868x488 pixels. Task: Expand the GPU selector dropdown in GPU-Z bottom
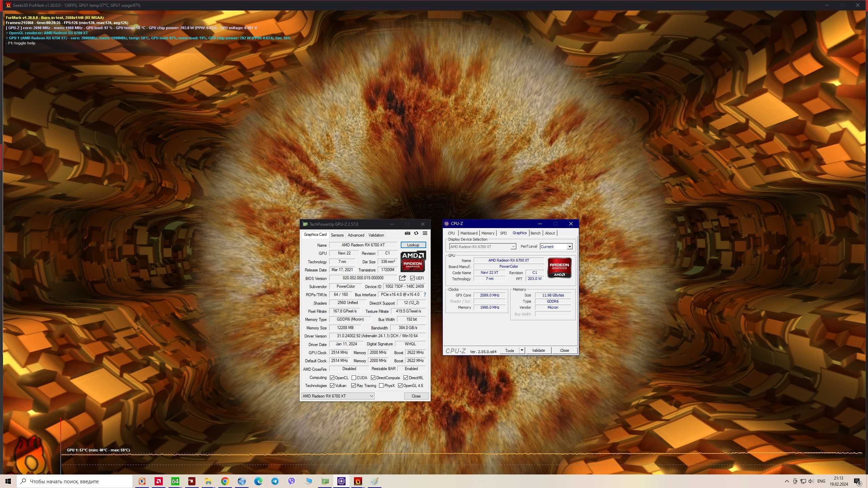(x=371, y=395)
